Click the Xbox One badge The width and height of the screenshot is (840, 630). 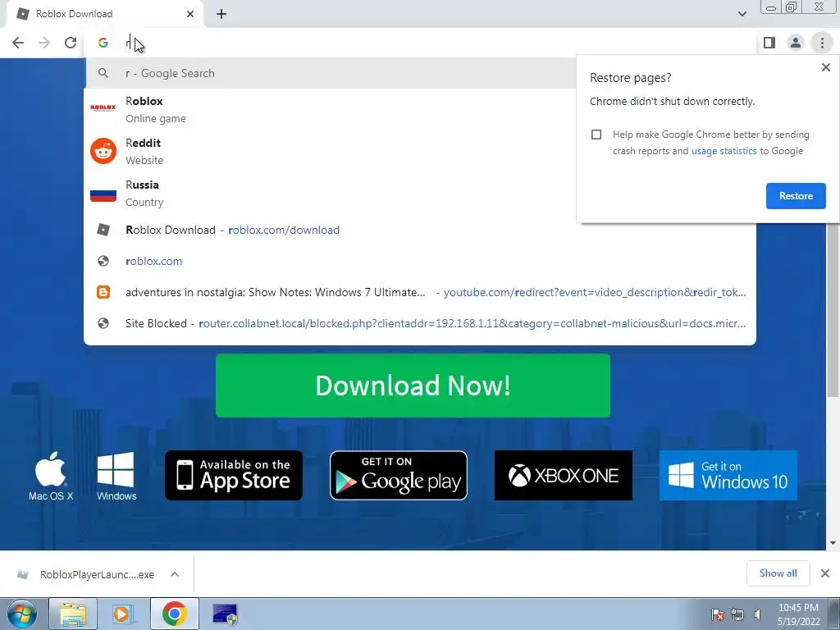[x=563, y=476]
